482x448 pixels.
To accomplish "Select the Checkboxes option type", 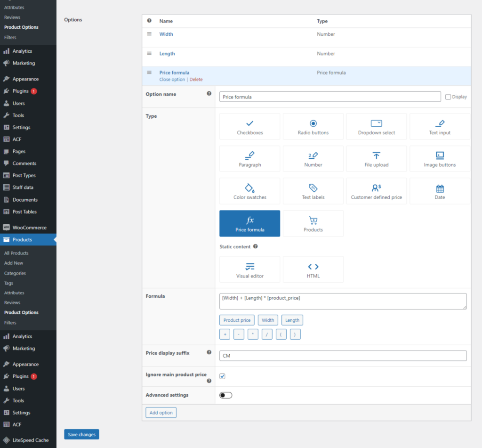I will tap(249, 126).
